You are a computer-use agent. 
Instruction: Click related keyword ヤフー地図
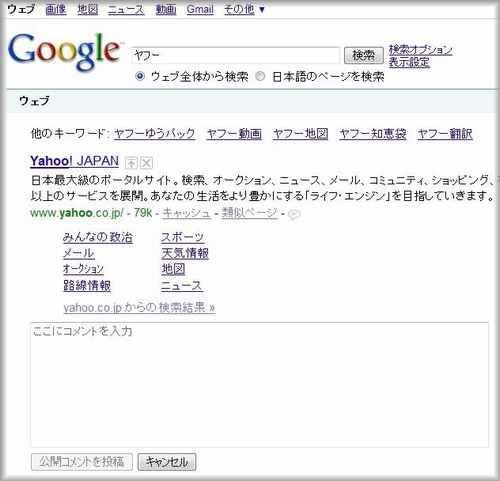pos(301,134)
